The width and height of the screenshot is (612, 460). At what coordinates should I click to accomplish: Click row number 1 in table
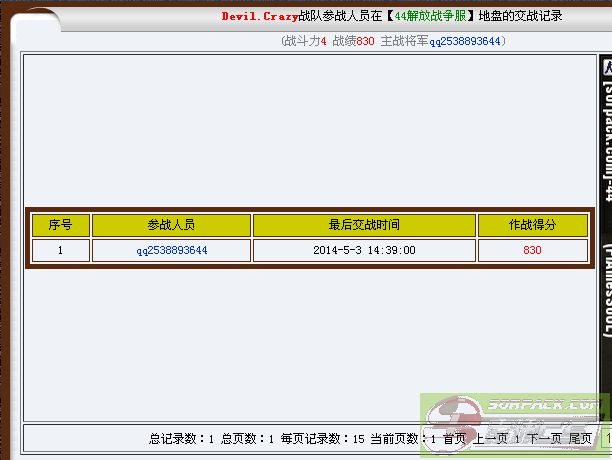(60, 250)
